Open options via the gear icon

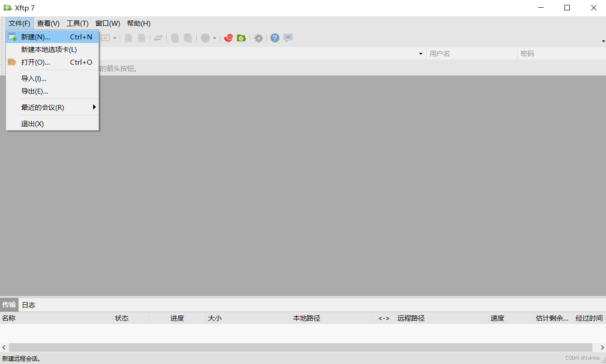258,38
